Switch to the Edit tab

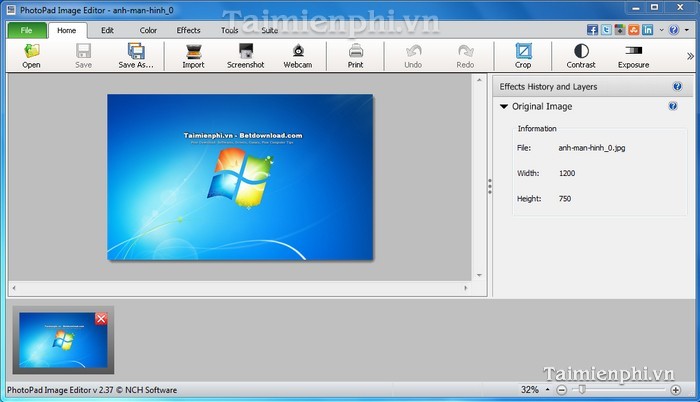(x=107, y=30)
